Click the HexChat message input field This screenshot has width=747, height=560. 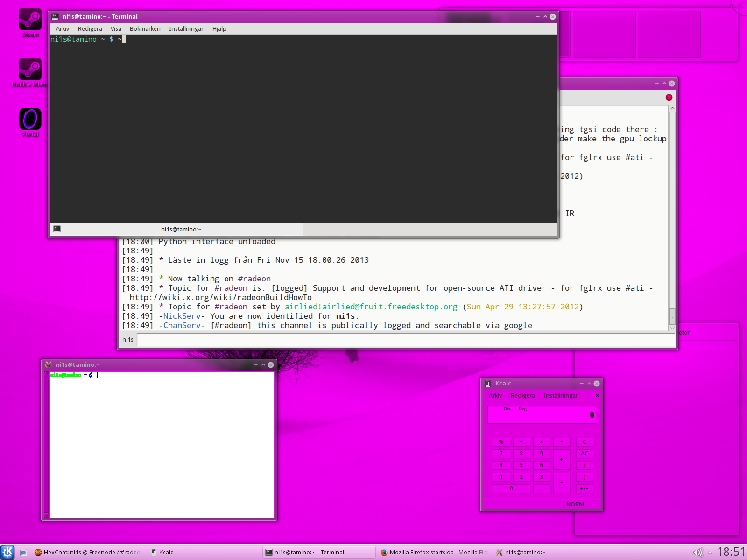pyautogui.click(x=405, y=340)
